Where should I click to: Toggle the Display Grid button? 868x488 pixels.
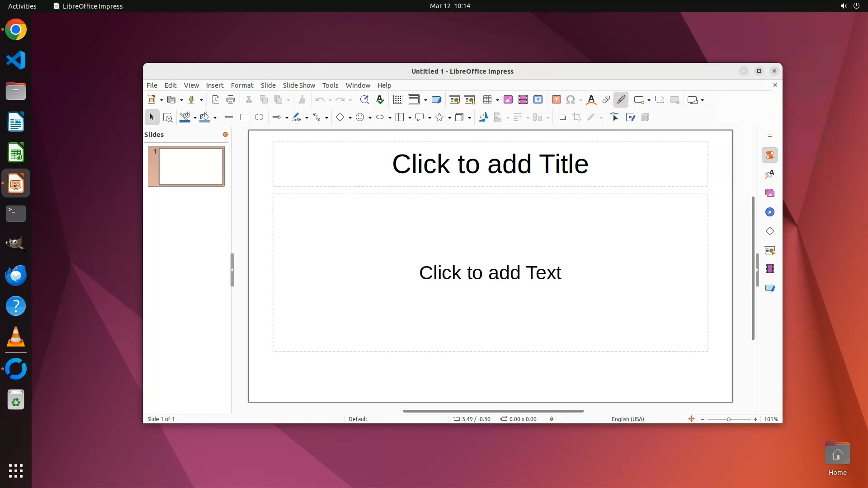pos(398,100)
